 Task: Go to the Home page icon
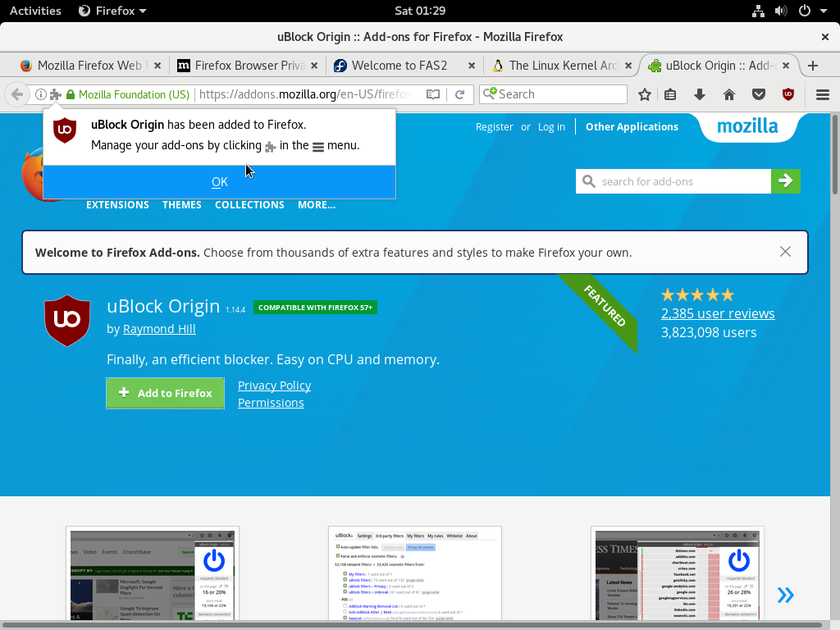(729, 95)
